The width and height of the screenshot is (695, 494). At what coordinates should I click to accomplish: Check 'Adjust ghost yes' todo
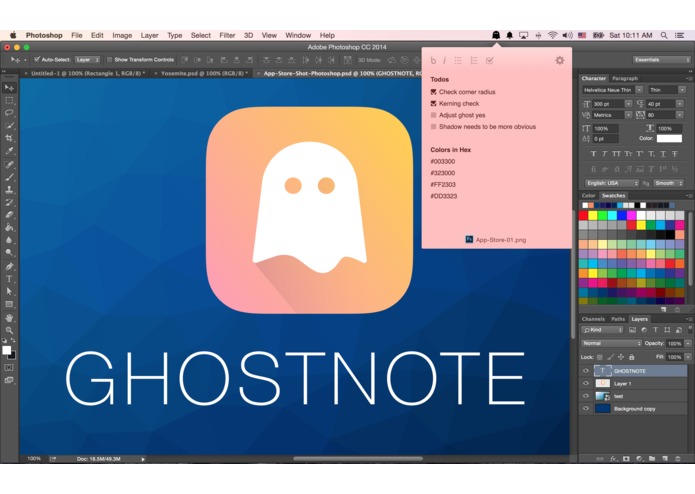click(433, 115)
